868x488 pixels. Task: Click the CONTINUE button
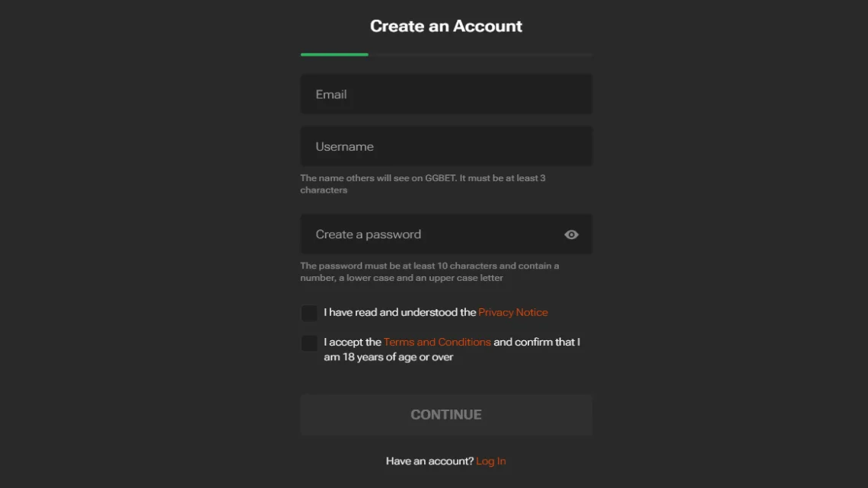coord(446,414)
